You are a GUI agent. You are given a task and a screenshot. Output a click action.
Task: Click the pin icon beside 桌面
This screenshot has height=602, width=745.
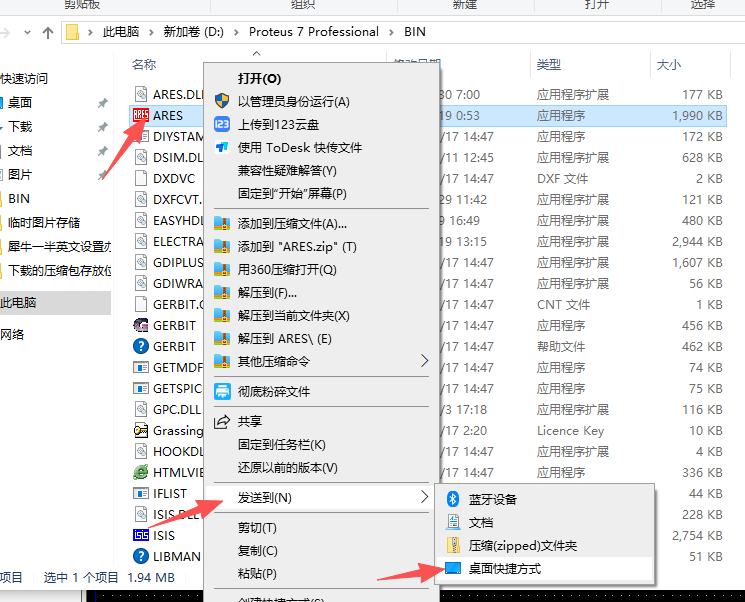click(x=102, y=103)
